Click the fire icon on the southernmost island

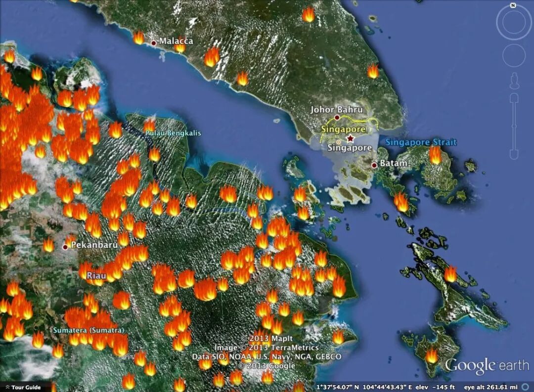[x=432, y=355]
